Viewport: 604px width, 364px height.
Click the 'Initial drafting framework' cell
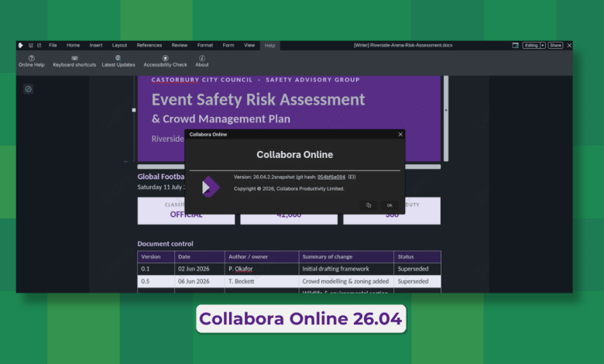coord(346,269)
